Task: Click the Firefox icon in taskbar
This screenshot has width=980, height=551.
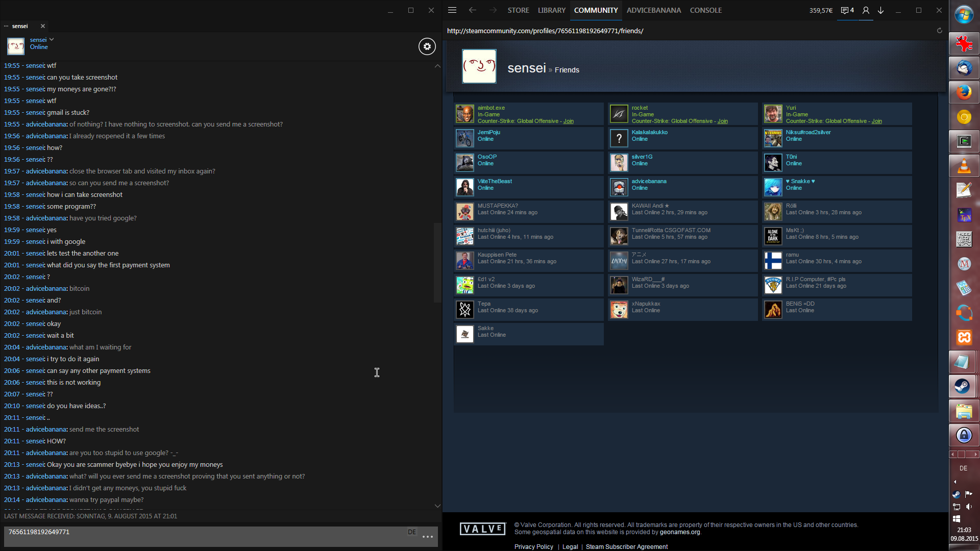Action: pos(964,92)
